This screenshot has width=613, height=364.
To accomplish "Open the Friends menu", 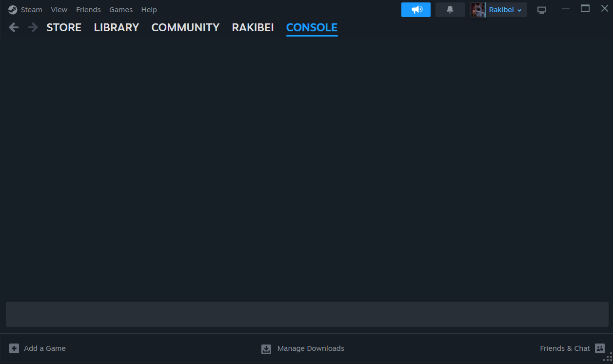I will 88,10.
